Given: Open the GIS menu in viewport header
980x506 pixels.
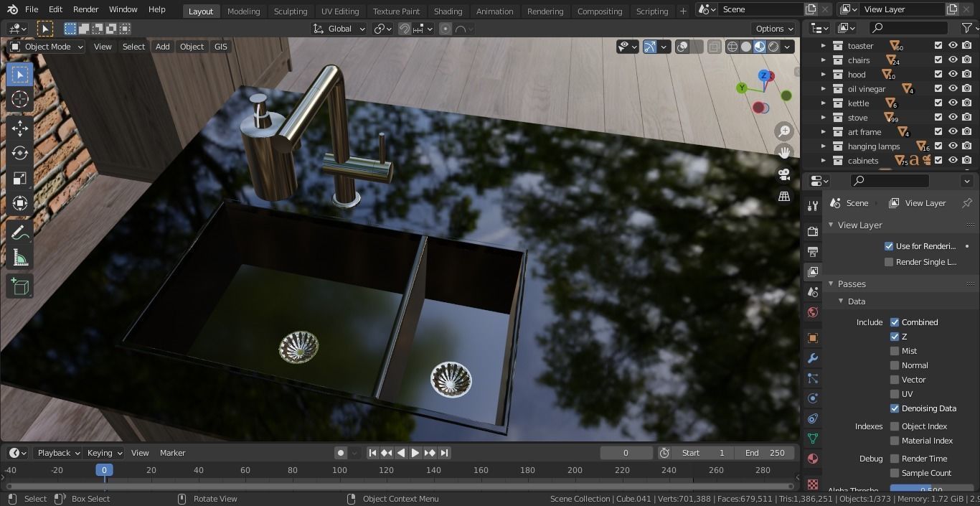Looking at the screenshot, I should tap(220, 47).
